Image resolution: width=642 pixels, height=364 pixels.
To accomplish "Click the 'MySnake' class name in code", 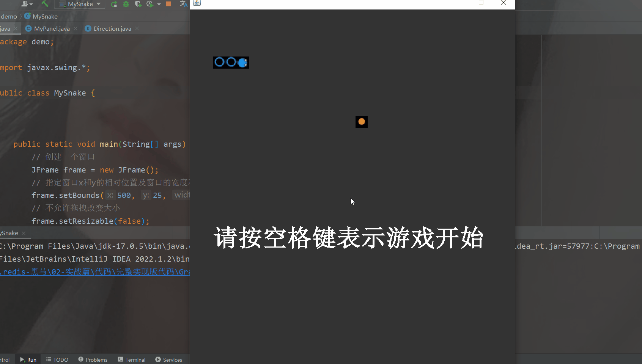I will (70, 93).
